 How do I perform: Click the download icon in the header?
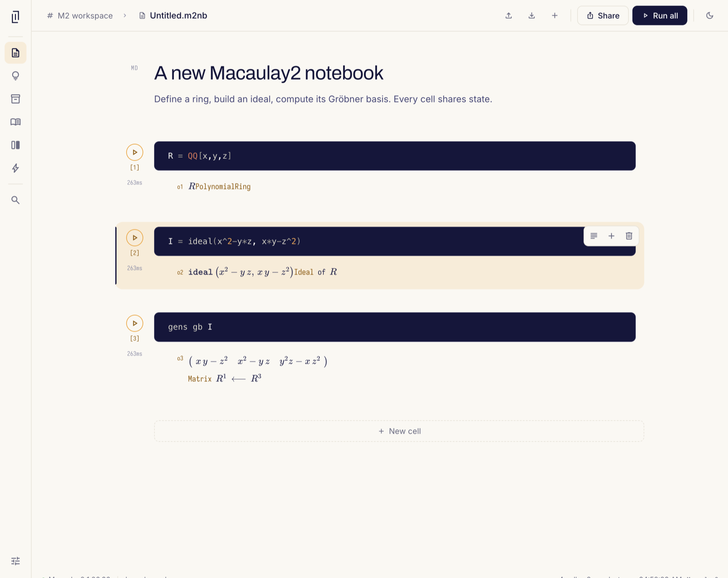[x=531, y=15]
